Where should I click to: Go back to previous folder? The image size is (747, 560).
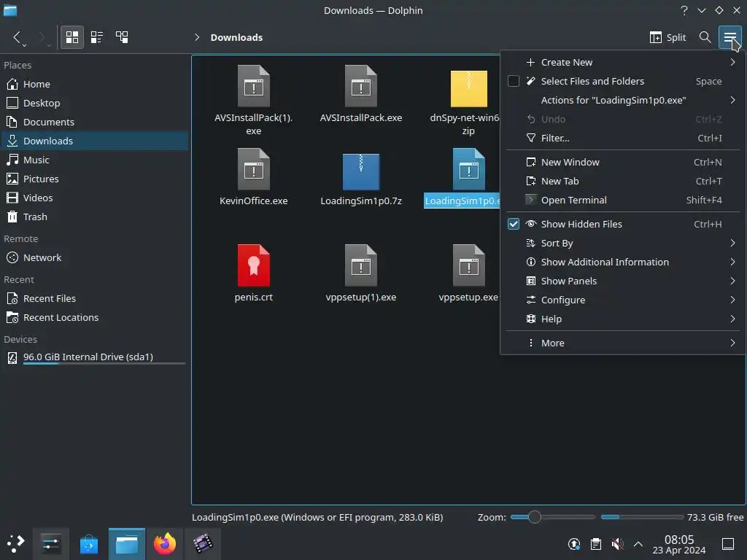pyautogui.click(x=17, y=37)
